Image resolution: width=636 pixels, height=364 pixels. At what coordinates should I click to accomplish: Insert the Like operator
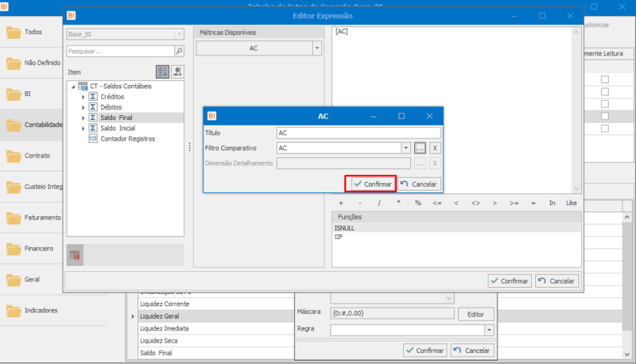click(x=572, y=203)
